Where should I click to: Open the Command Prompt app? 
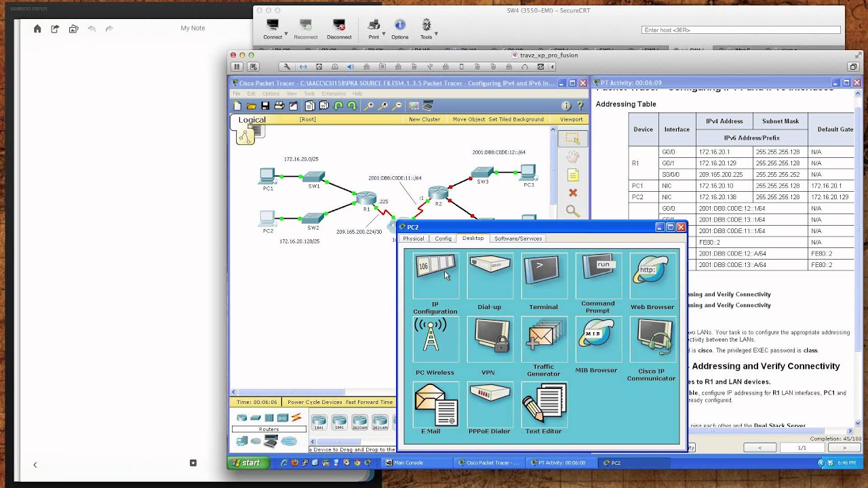tap(598, 276)
